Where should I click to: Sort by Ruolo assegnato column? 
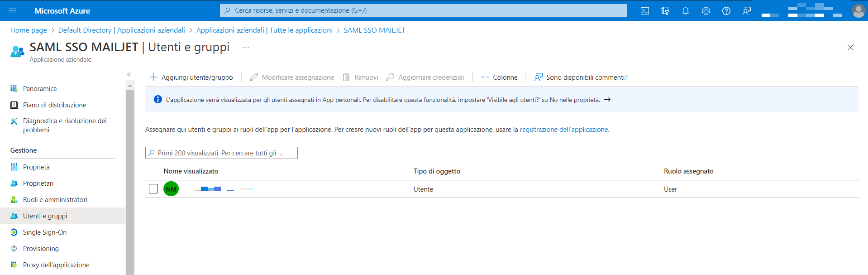pyautogui.click(x=689, y=171)
